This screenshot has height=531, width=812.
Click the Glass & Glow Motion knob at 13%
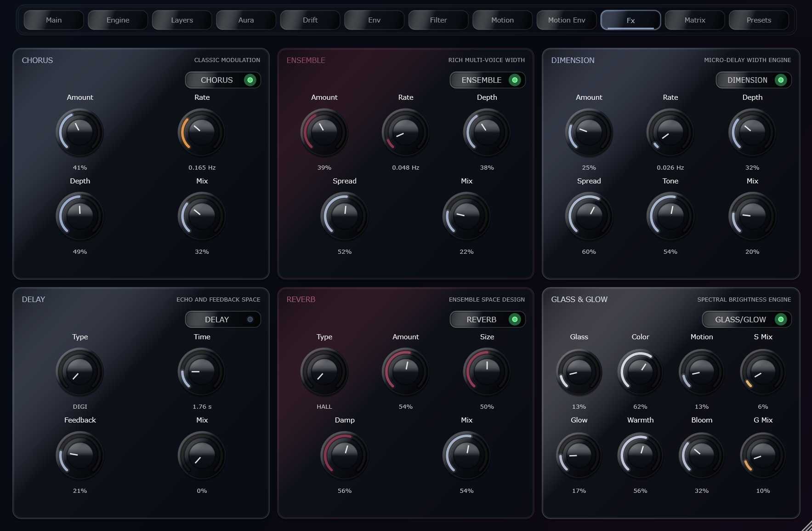point(701,372)
